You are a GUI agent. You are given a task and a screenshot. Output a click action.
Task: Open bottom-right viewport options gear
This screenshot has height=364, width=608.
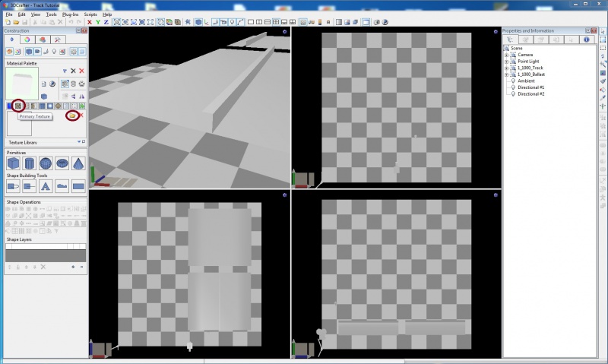coord(496,195)
